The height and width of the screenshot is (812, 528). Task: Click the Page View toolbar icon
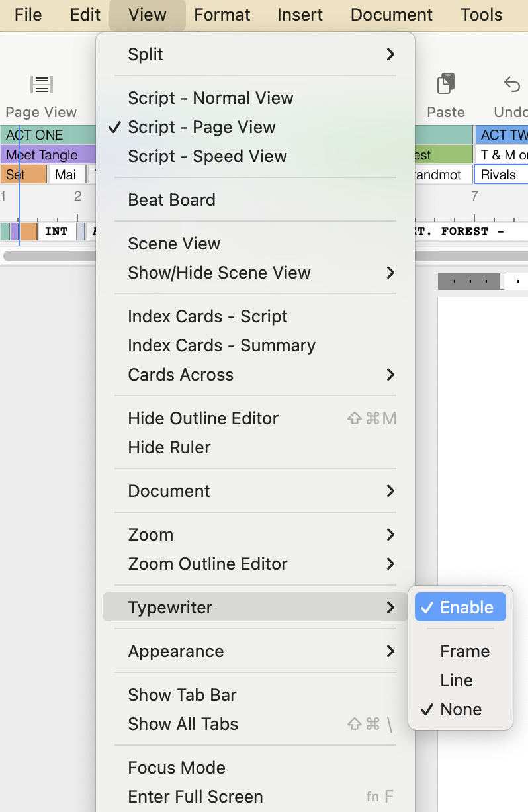(x=41, y=85)
